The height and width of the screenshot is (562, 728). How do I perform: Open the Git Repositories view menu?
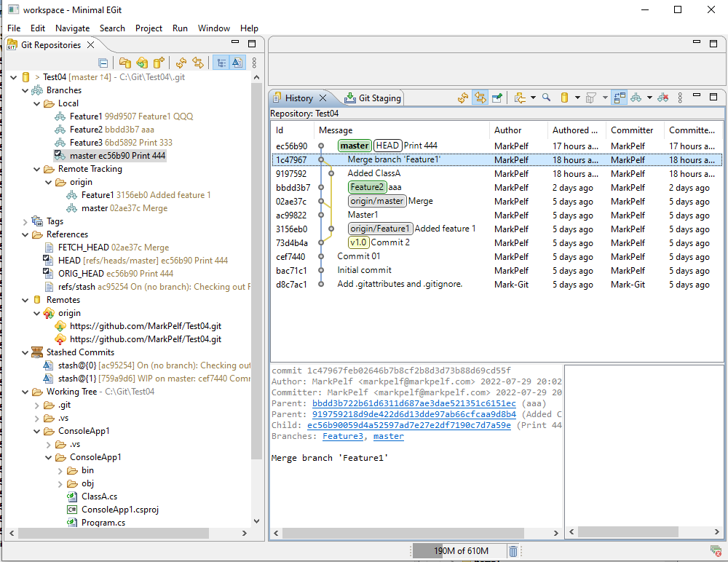pos(254,63)
